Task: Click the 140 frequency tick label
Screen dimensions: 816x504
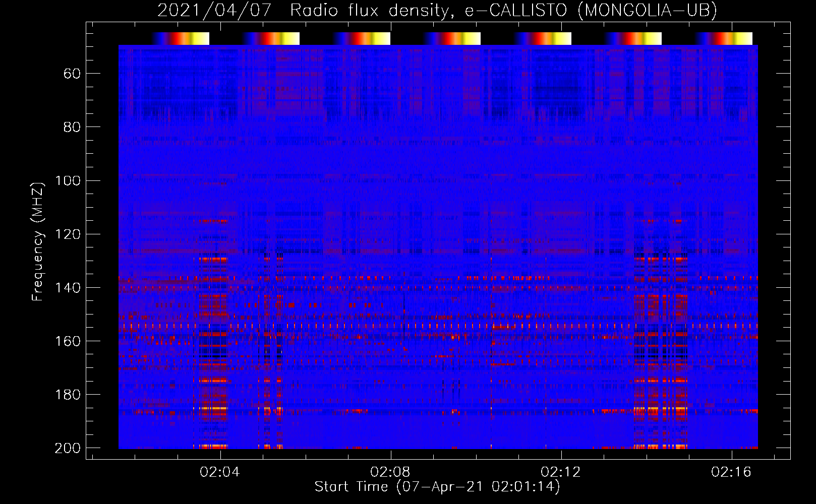Action: [68, 287]
